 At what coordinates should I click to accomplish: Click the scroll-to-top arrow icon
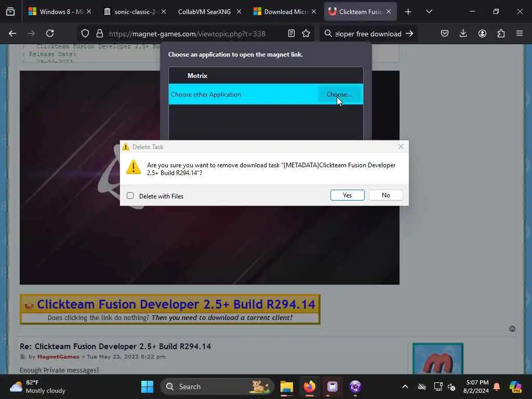tap(512, 329)
